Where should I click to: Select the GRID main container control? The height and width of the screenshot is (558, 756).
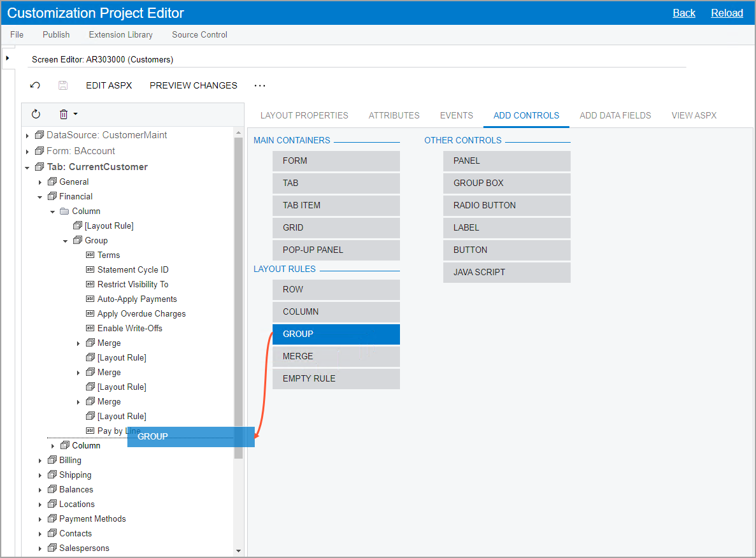336,227
